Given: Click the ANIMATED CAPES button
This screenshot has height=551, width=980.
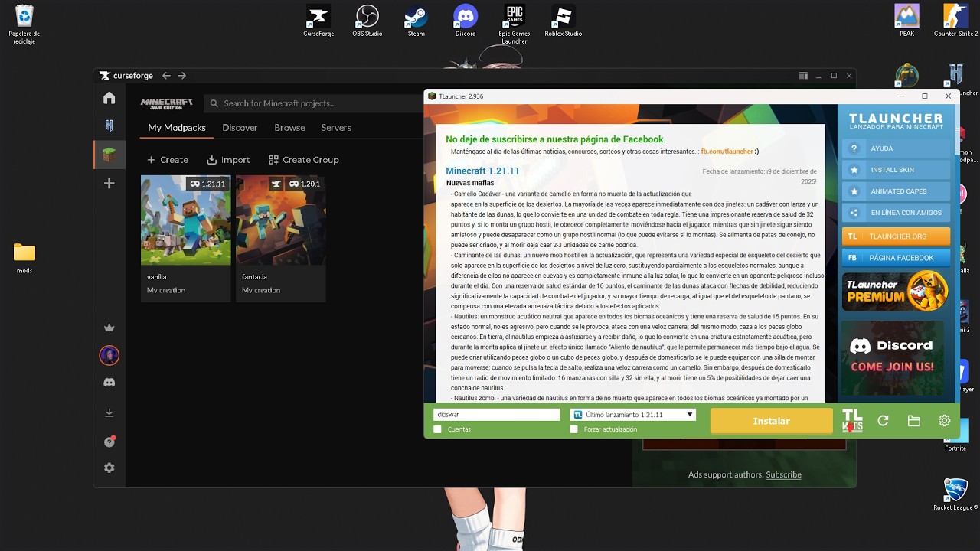Looking at the screenshot, I should coord(896,191).
